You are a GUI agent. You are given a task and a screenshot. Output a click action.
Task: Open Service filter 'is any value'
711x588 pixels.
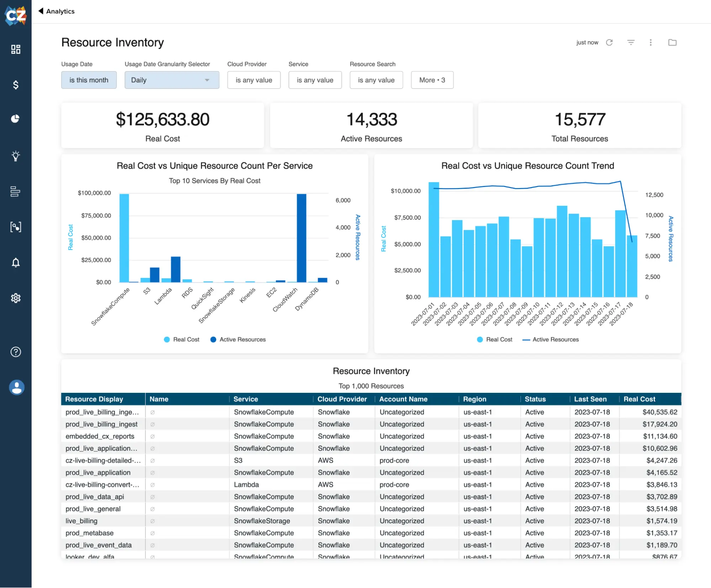click(x=315, y=80)
